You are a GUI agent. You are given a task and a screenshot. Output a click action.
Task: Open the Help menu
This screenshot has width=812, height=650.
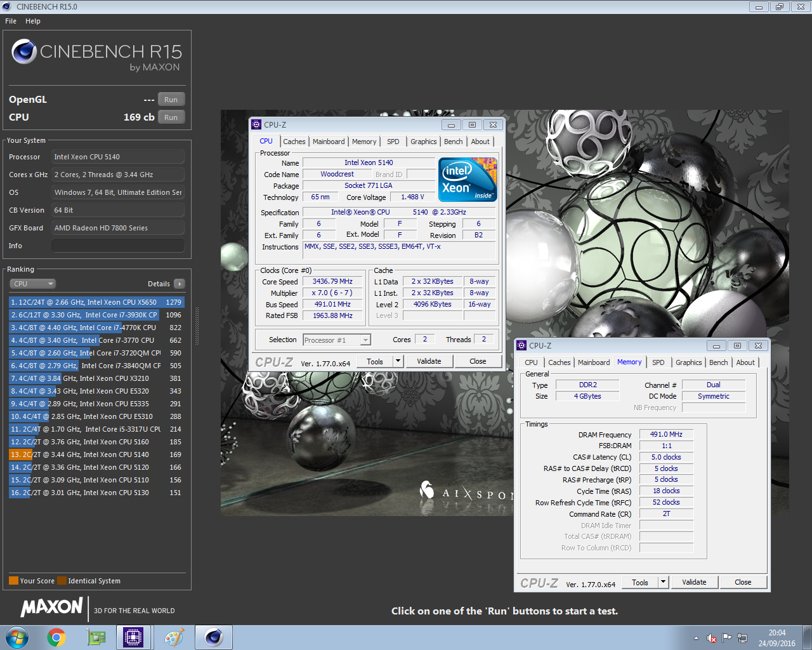(33, 21)
